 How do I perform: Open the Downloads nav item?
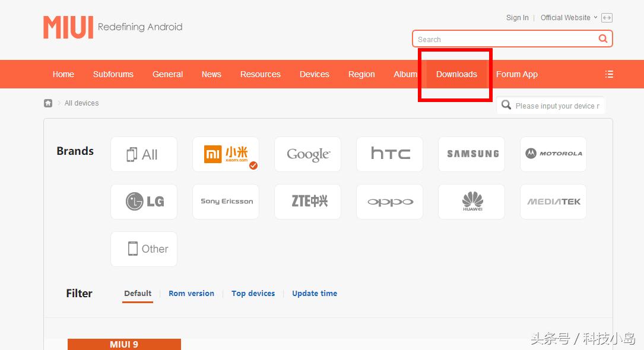(x=456, y=74)
